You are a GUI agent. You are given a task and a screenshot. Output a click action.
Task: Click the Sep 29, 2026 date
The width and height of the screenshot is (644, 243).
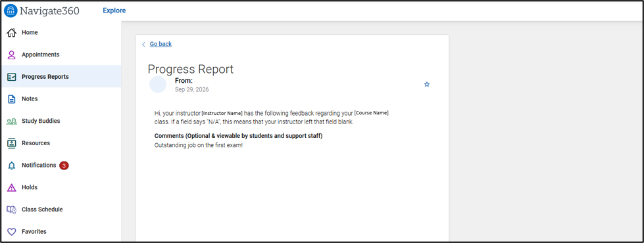pos(192,89)
